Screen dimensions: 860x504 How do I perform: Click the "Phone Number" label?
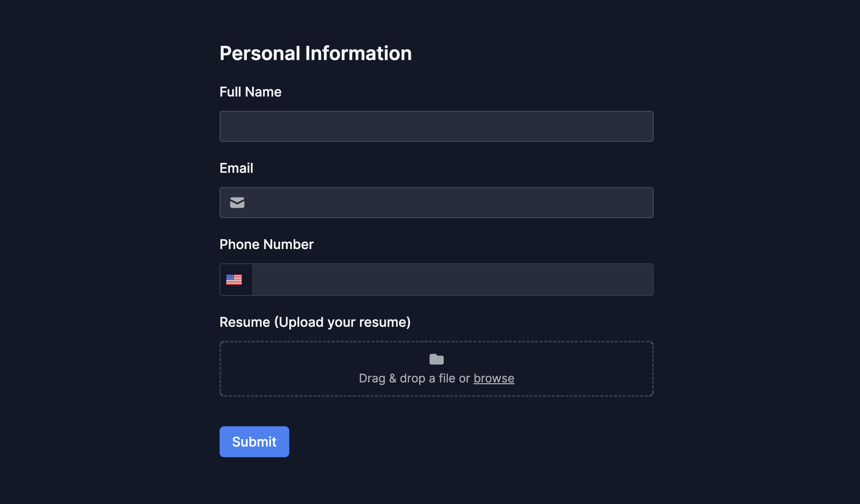266,244
